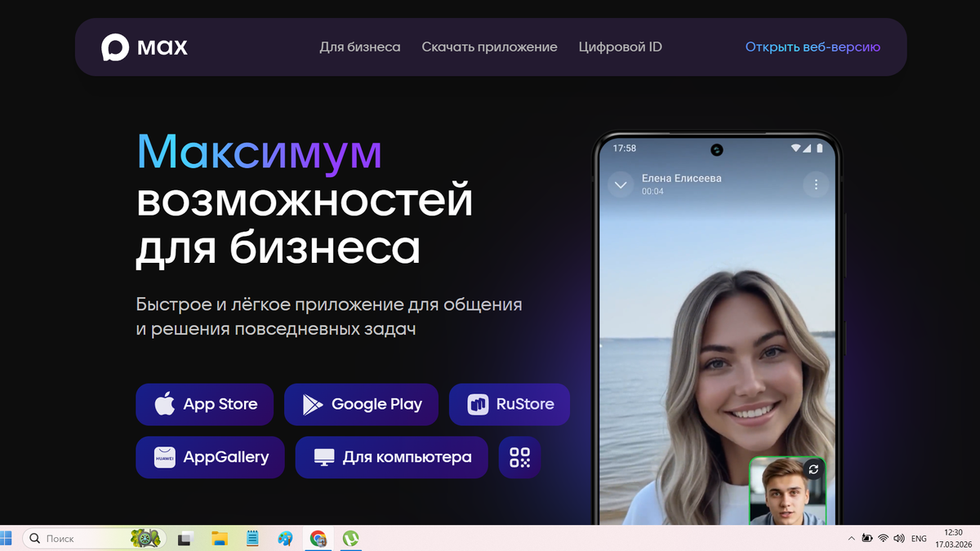
Task: Click the Apple icon on the App Store button
Action: pos(165,403)
